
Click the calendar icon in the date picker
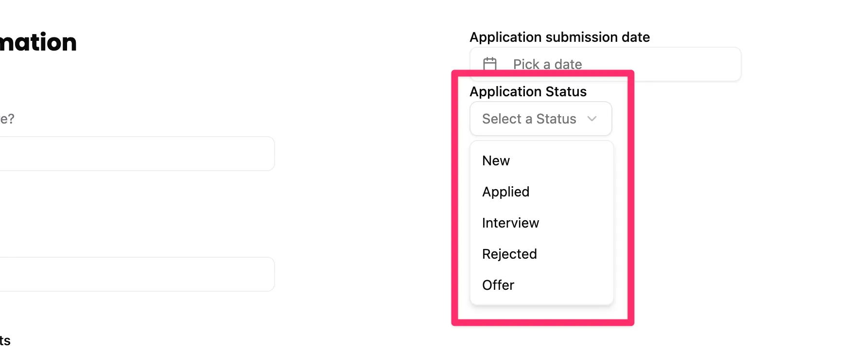point(490,64)
